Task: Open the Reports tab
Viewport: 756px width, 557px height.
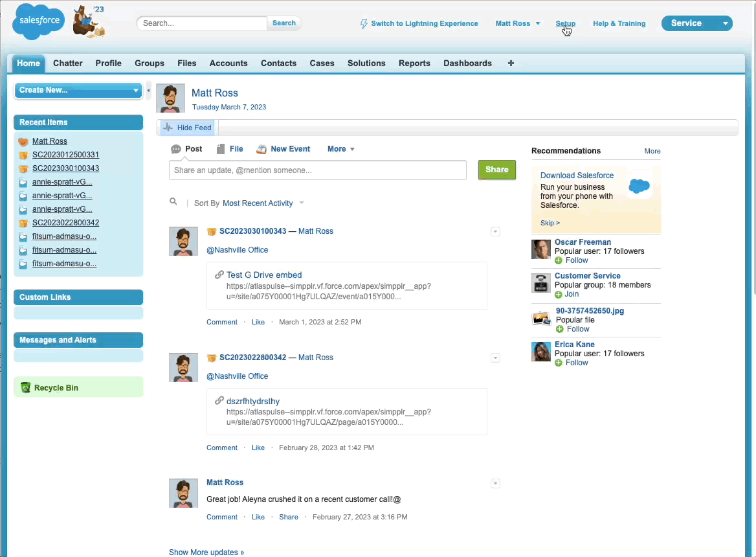Action: tap(414, 63)
